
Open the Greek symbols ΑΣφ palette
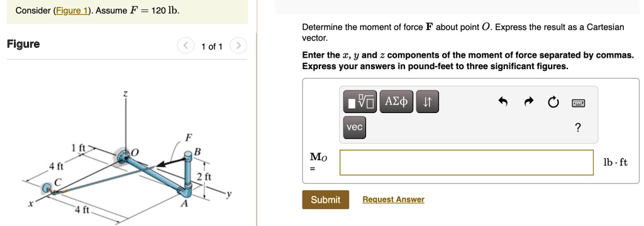[x=397, y=101]
